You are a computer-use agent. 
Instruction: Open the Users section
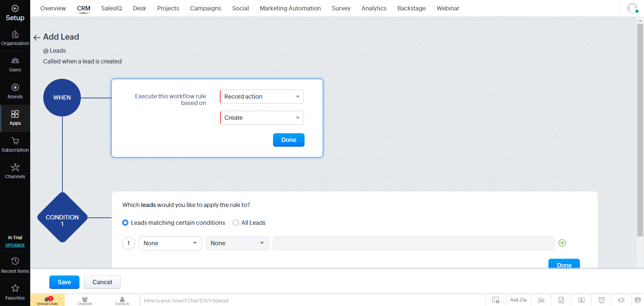click(x=15, y=65)
